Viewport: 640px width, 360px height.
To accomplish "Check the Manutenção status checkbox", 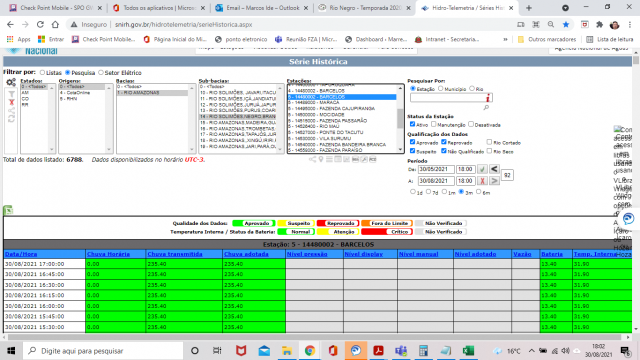I will [x=433, y=124].
